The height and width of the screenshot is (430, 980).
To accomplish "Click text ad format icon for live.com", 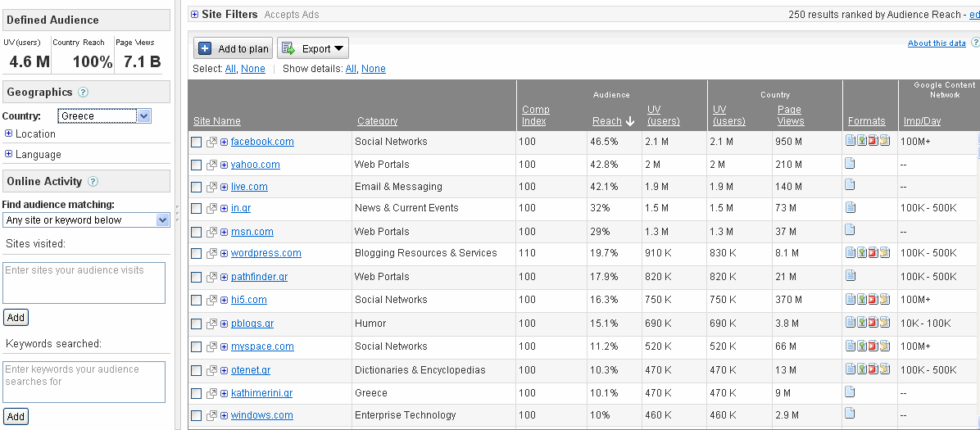I will point(850,185).
